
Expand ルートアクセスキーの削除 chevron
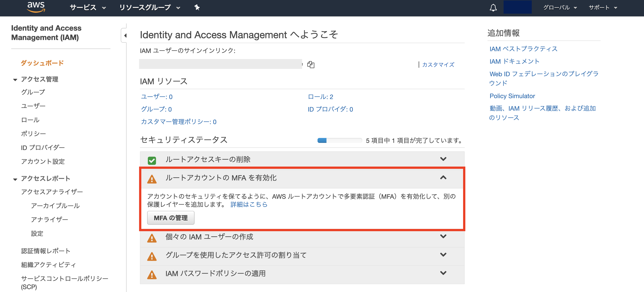tap(443, 159)
